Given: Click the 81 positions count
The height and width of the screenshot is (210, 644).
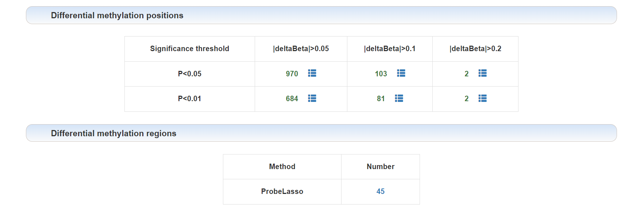Looking at the screenshot, I should 381,99.
